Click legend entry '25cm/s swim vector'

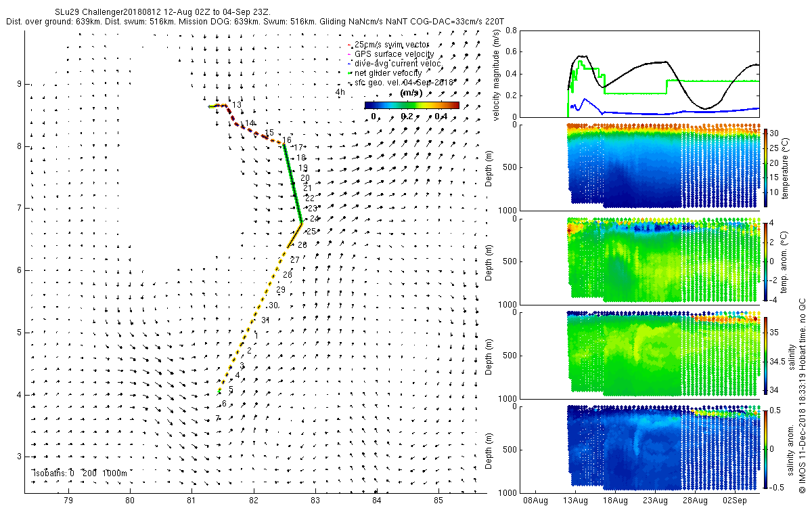(x=393, y=44)
